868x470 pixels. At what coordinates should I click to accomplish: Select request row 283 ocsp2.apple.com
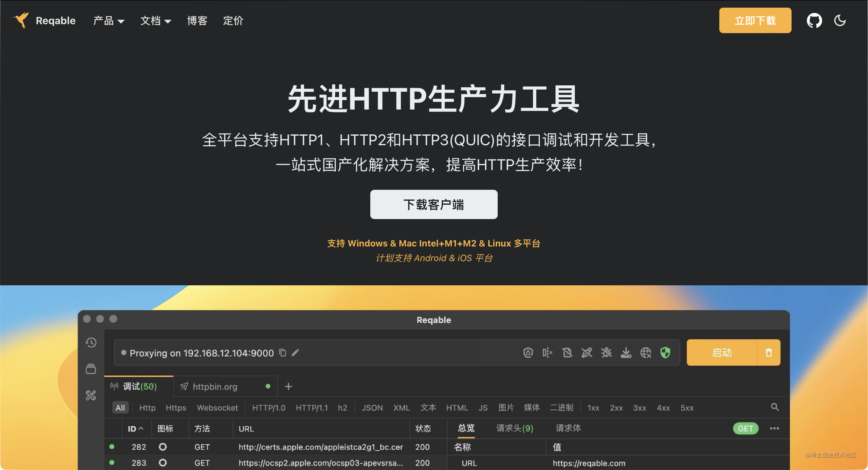(275, 463)
